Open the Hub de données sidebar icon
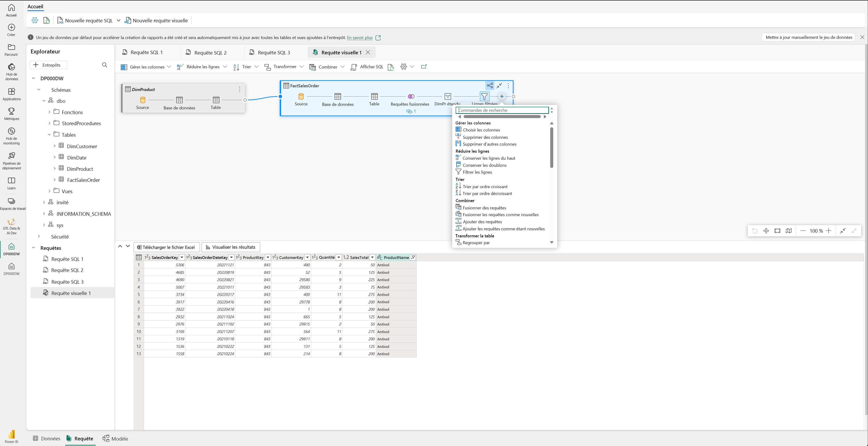868x446 pixels. click(12, 67)
